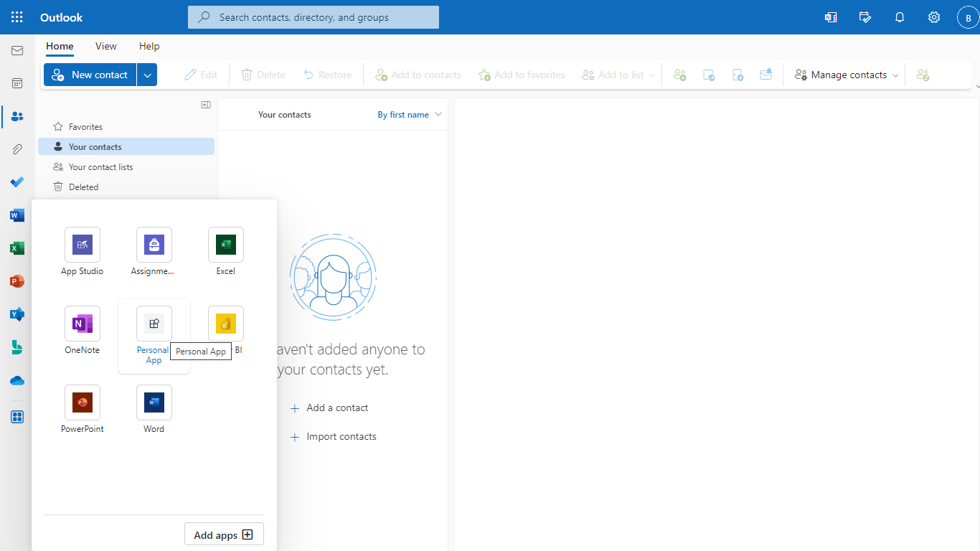Select the Deleted folder
This screenshot has width=980, height=551.
pos(126,187)
